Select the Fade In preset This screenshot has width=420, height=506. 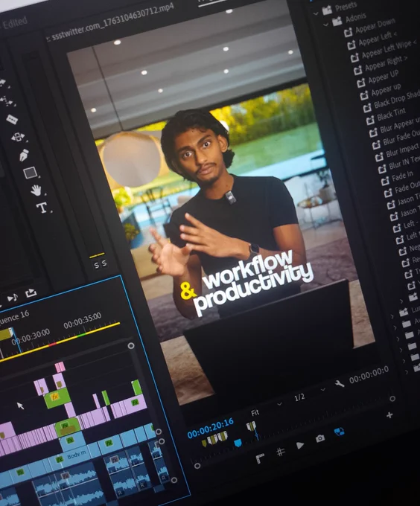click(402, 176)
